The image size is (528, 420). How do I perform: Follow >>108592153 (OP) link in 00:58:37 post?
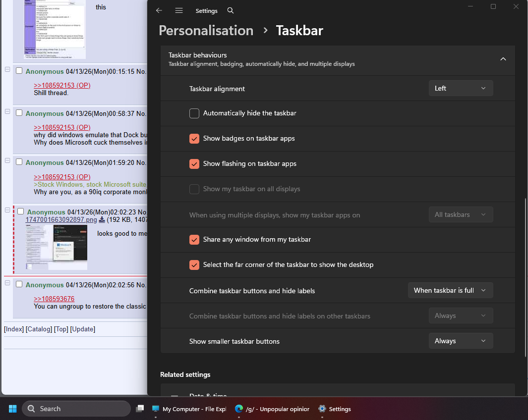pos(62,127)
